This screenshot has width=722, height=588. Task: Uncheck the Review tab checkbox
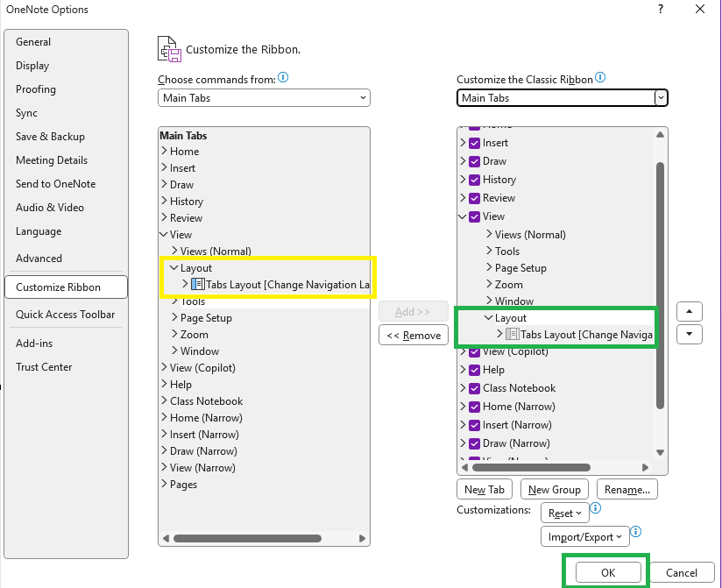tap(474, 198)
